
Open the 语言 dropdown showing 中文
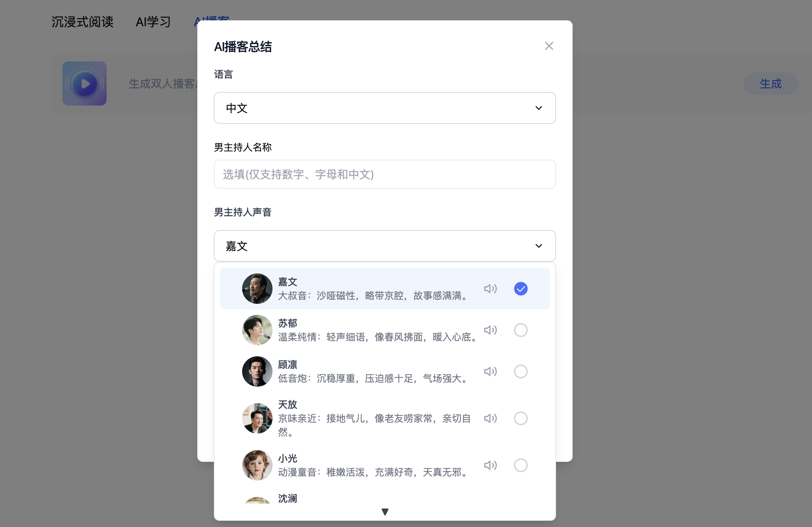click(385, 108)
